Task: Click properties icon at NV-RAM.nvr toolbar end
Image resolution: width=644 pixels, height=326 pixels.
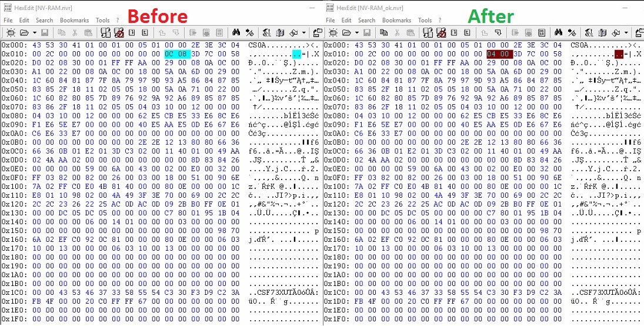Action: (x=318, y=32)
